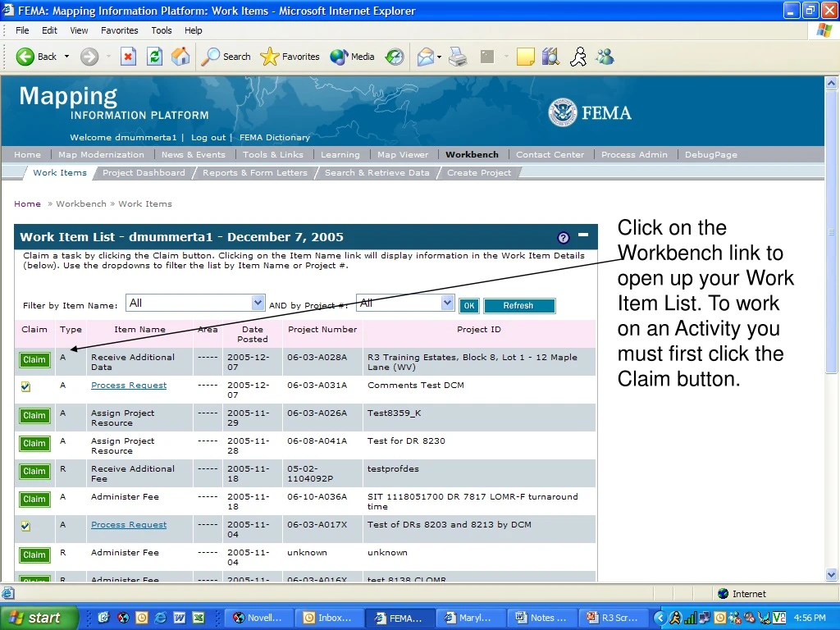Open the Mail button dropdown arrow
Viewport: 840px width, 630px height.
pos(440,57)
